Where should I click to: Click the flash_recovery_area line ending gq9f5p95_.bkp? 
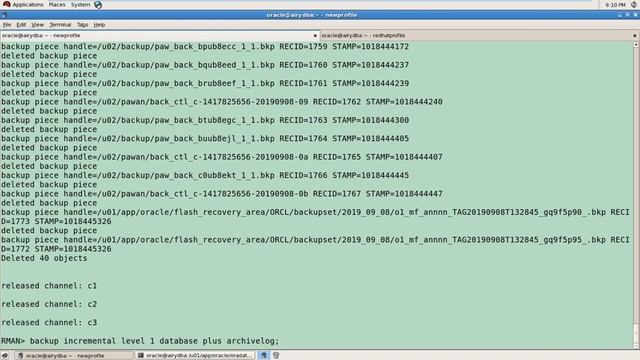click(x=315, y=240)
